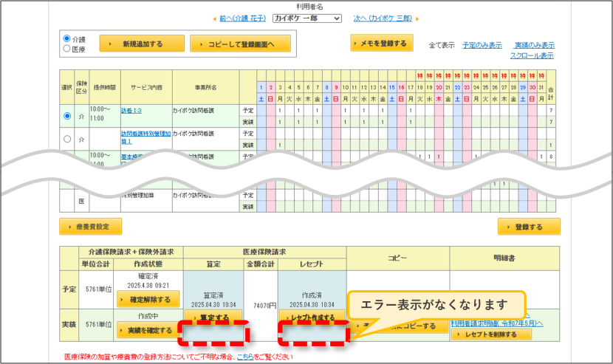This screenshot has height=364, width=613.
Task: Click the 特 marker above day 18
Action: 420,75
